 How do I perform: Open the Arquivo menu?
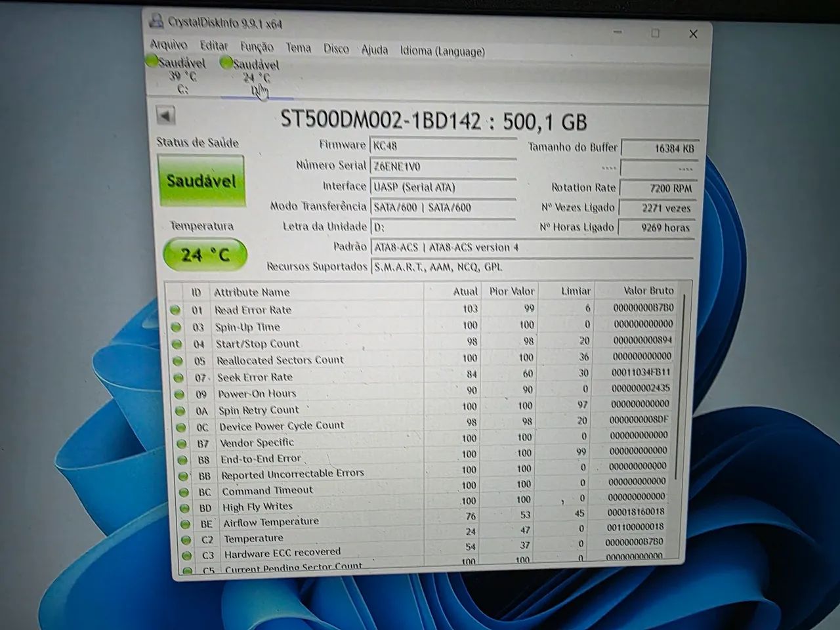point(169,45)
